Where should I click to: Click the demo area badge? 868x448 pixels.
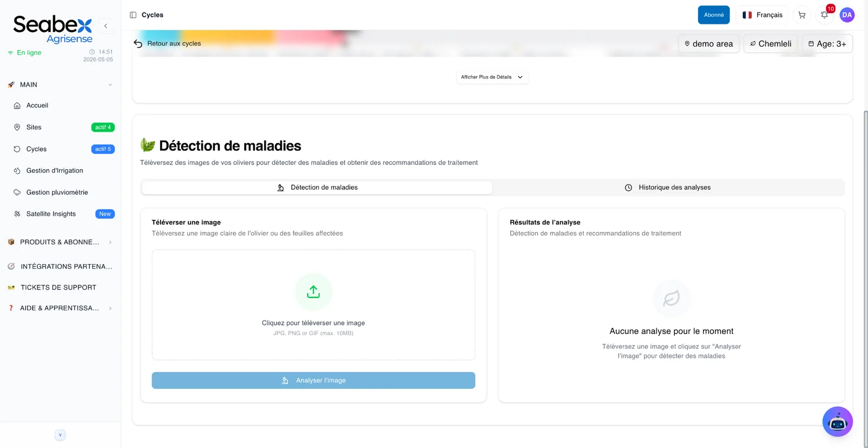tap(709, 44)
